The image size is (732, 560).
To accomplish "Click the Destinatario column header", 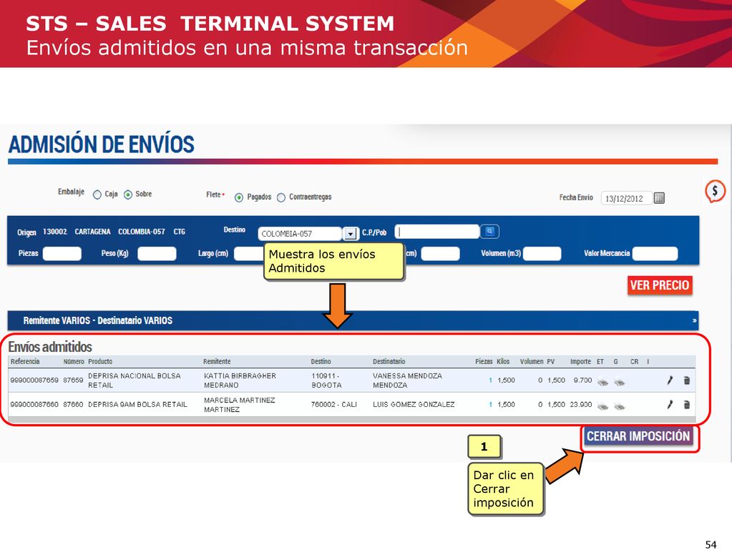I will point(389,362).
